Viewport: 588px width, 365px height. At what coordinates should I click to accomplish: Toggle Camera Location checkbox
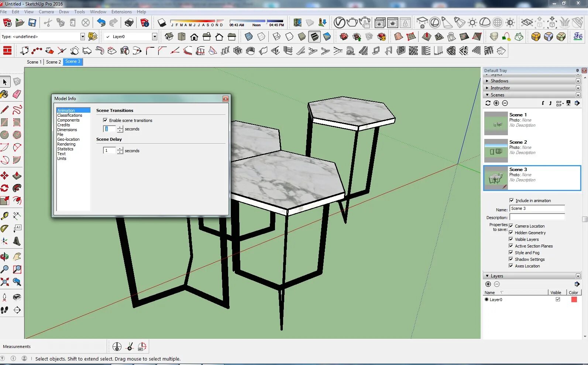point(511,226)
